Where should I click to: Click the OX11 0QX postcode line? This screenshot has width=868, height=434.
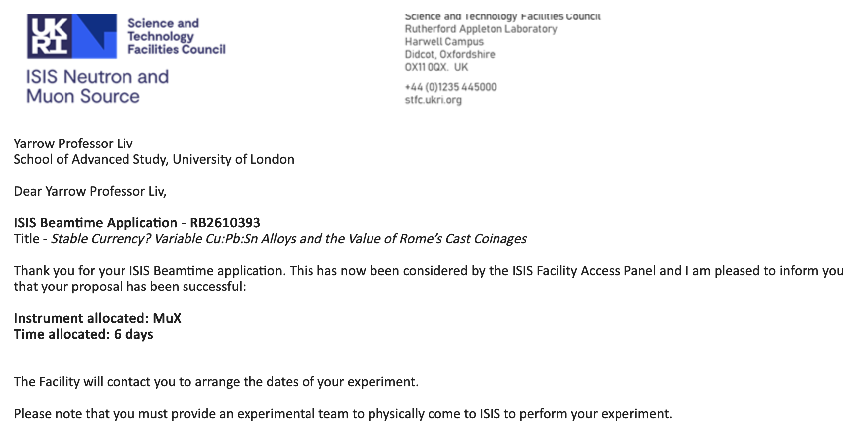(x=436, y=67)
